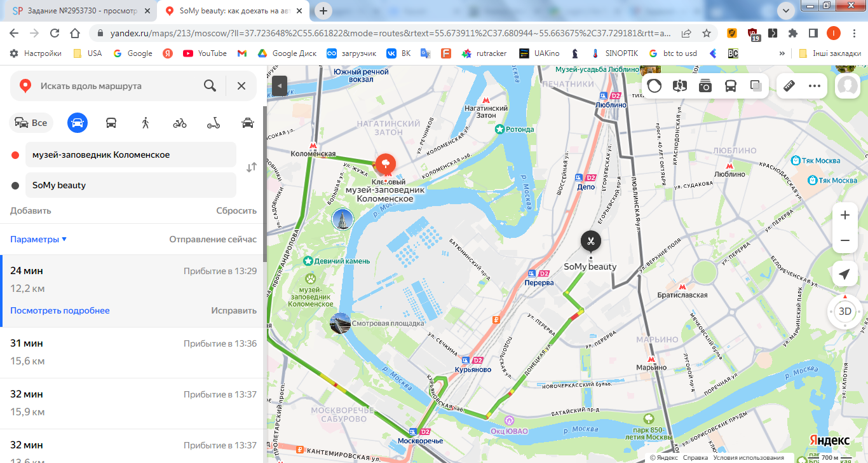Image resolution: width=868 pixels, height=463 pixels.
Task: Click the парк 850-летия Москвы marker
Action: (x=649, y=418)
